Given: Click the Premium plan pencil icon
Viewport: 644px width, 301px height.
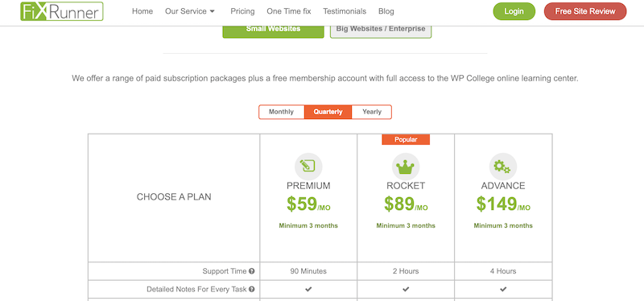Looking at the screenshot, I should tap(308, 167).
